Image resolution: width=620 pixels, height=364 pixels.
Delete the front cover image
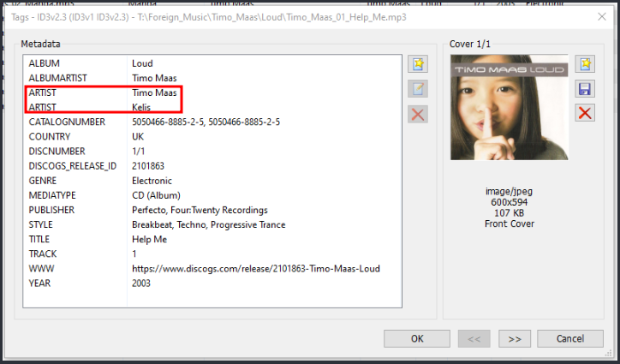tap(585, 114)
